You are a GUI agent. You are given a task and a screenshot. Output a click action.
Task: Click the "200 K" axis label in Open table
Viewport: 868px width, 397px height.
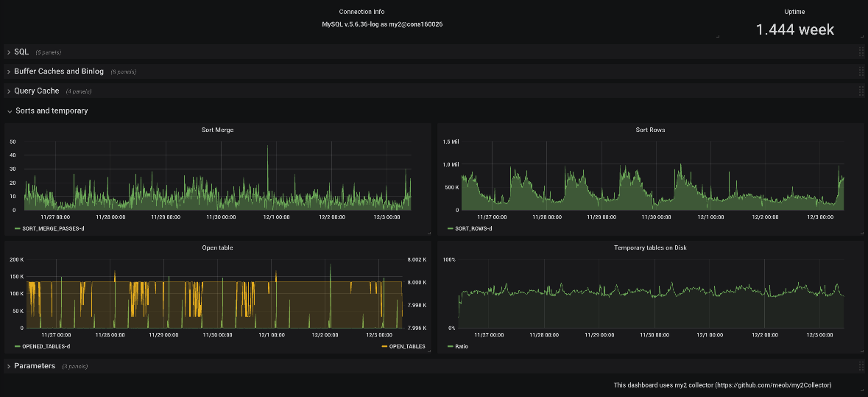click(x=18, y=260)
